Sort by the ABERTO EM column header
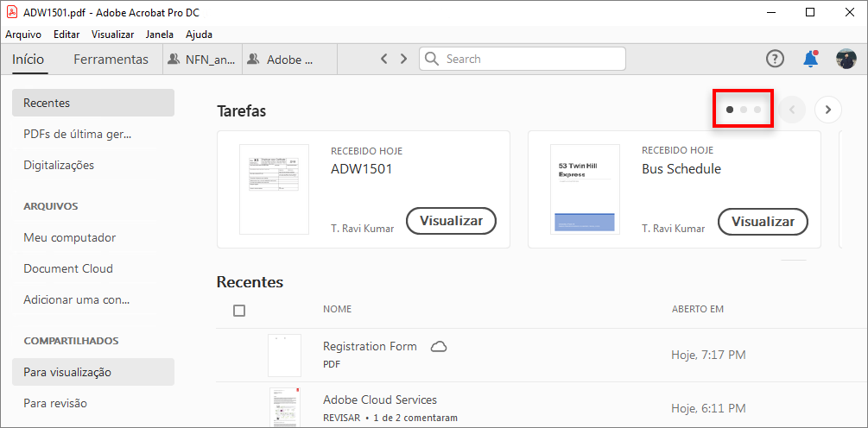 pos(698,309)
